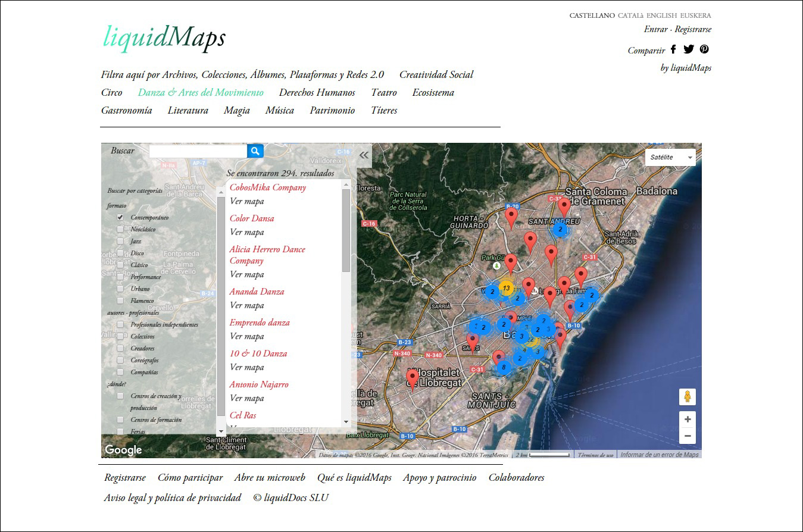The height and width of the screenshot is (532, 803).
Task: Click the results list scrollbar thumb
Action: tap(346, 230)
